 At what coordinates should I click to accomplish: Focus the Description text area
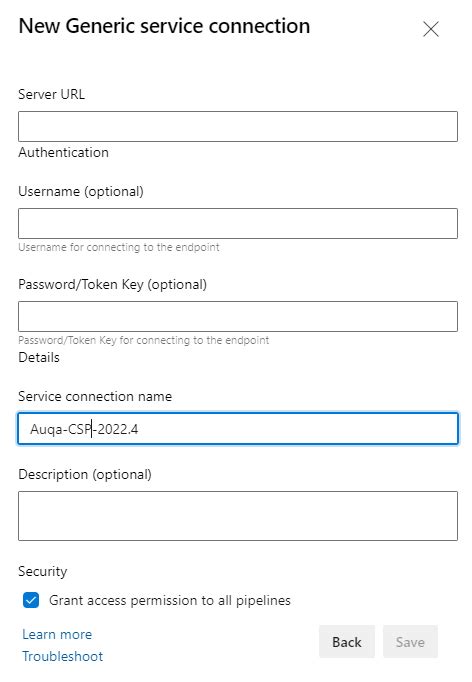tap(238, 516)
